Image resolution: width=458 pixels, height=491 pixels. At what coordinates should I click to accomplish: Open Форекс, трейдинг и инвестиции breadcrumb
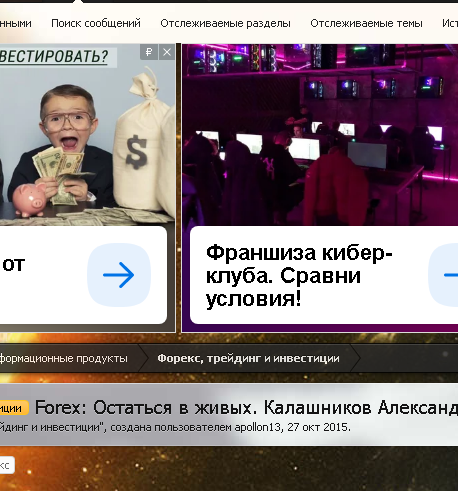click(248, 358)
